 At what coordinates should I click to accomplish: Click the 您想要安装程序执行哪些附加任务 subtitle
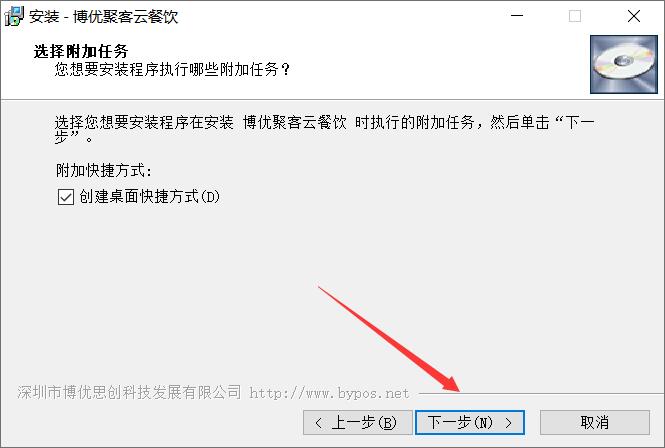[x=172, y=69]
